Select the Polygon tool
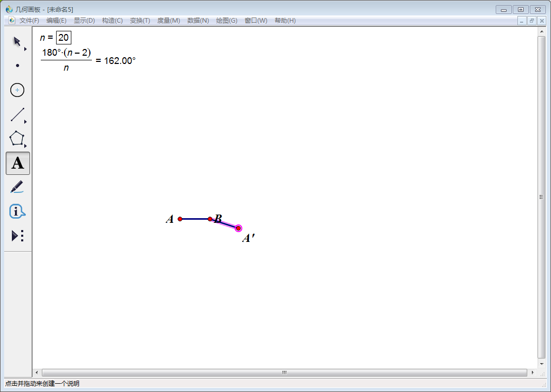This screenshot has width=551, height=392. (17, 138)
